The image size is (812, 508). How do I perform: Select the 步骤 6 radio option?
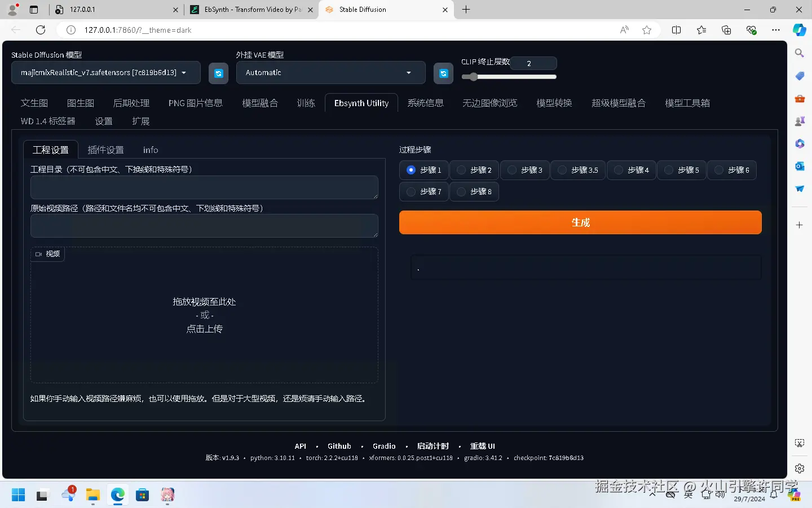tap(732, 170)
